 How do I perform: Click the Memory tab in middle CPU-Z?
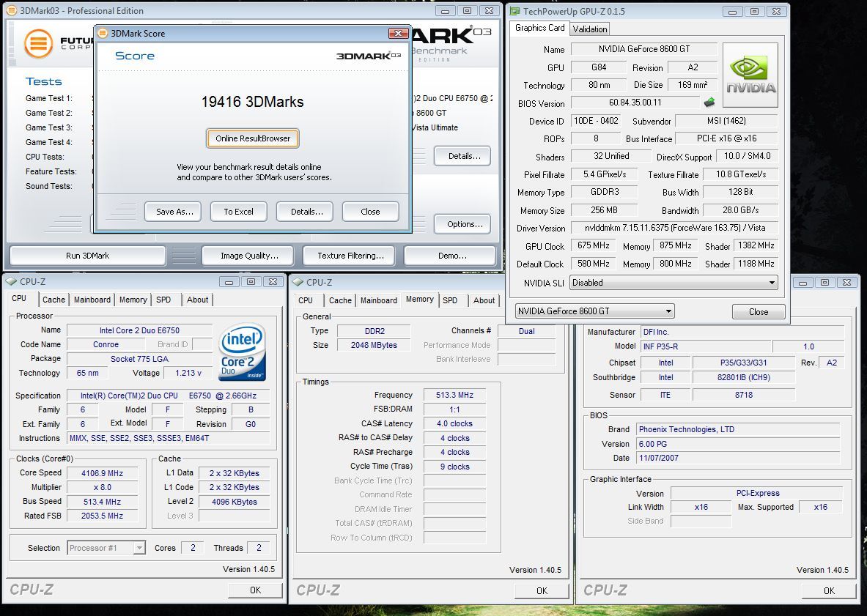(420, 299)
